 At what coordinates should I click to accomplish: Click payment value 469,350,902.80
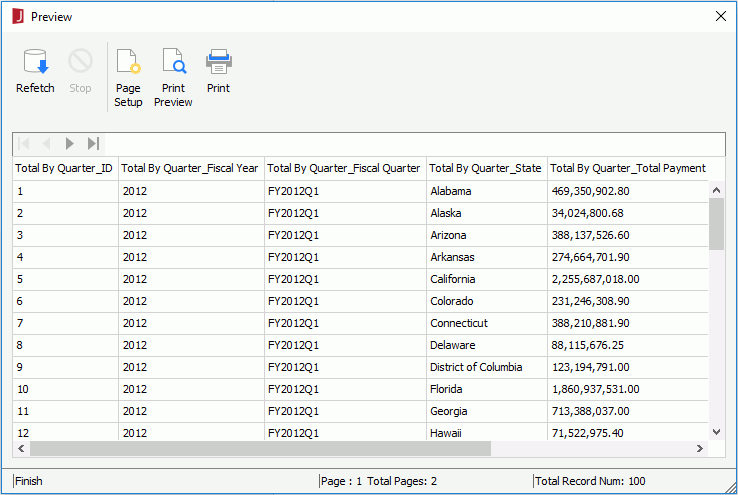tap(590, 191)
